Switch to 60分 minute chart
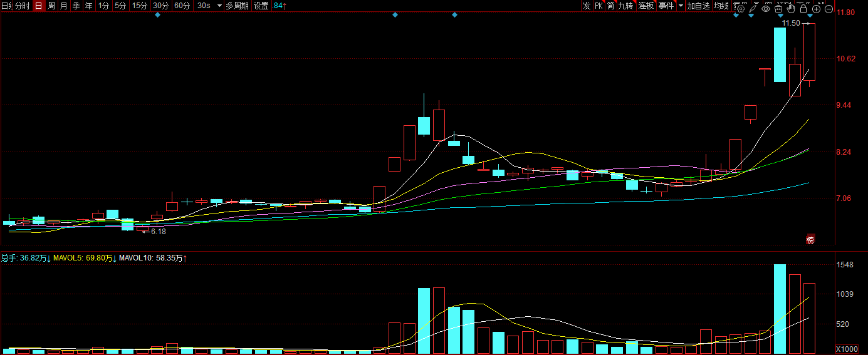The image size is (868, 355). point(182,6)
